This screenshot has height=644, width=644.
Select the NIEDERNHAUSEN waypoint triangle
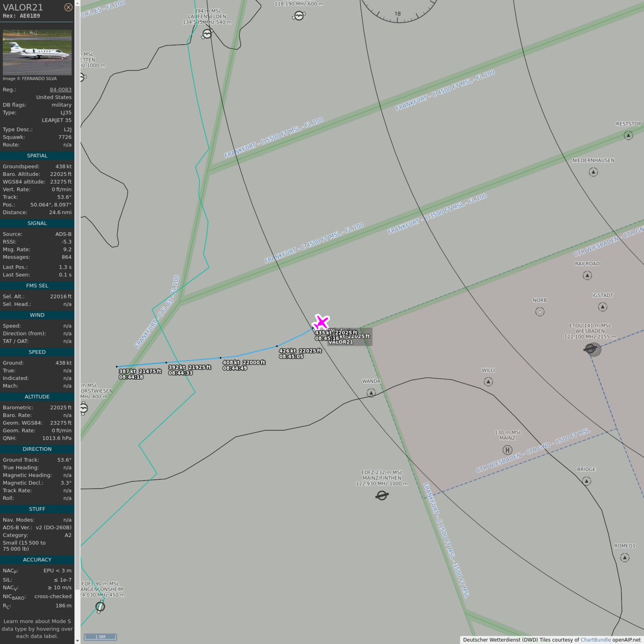tap(593, 172)
